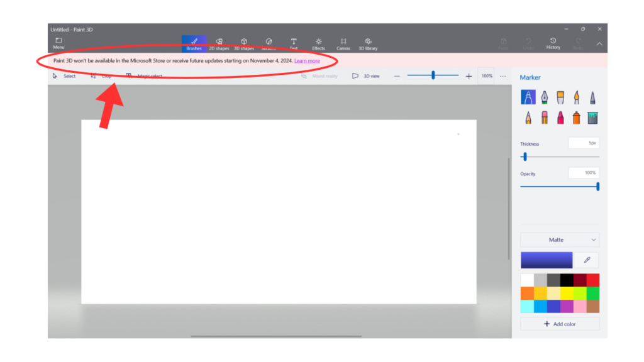The image size is (644, 362).
Task: Pick the white color swatch
Action: point(527,280)
